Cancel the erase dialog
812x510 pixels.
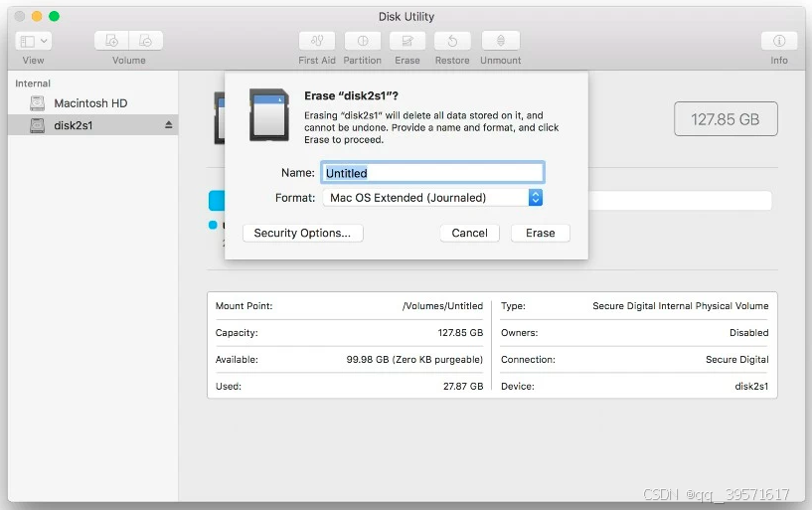pyautogui.click(x=470, y=233)
